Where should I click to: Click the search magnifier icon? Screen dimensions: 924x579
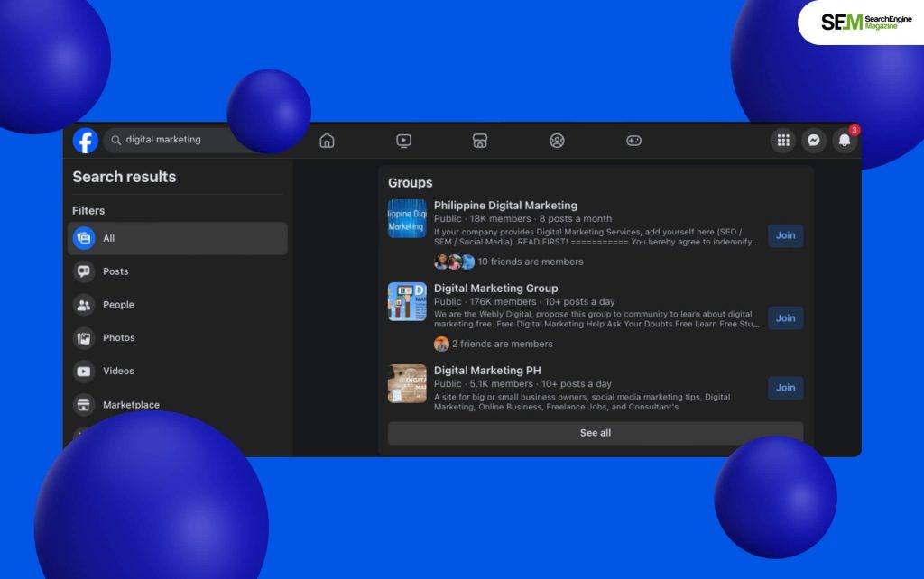point(116,140)
